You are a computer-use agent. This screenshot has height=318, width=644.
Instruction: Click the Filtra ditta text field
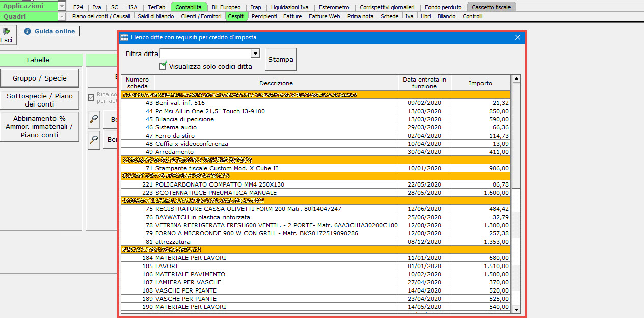tap(206, 54)
